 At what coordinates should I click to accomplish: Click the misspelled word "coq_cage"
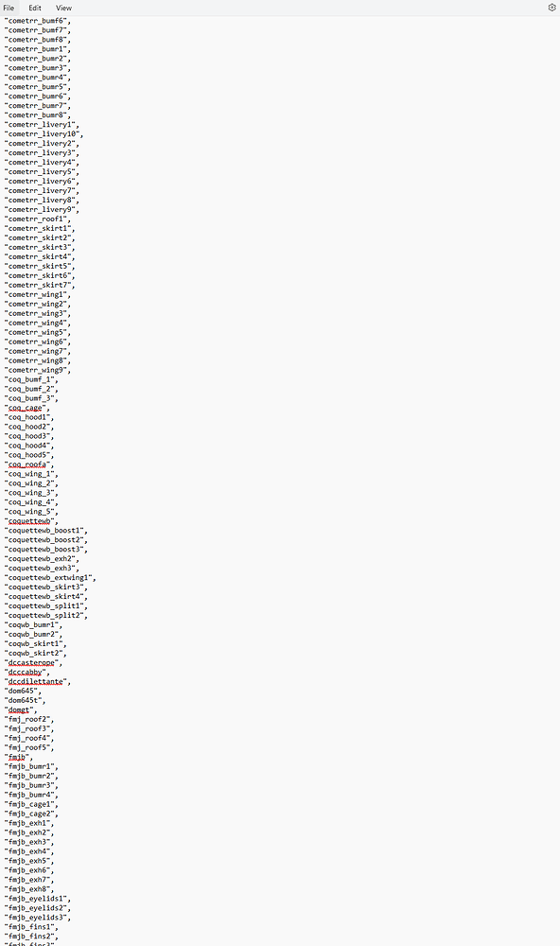click(26, 408)
